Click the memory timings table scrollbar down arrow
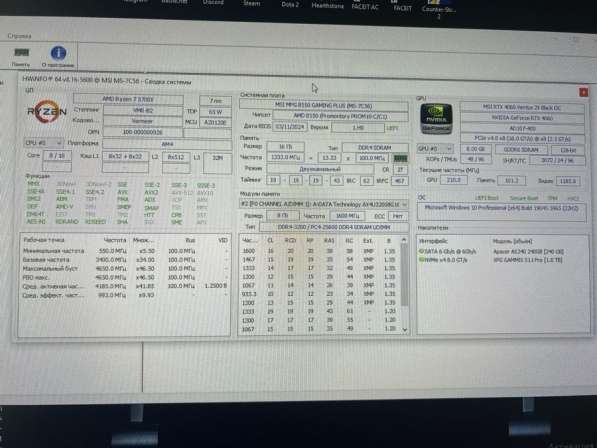597x448 pixels. 404,330
